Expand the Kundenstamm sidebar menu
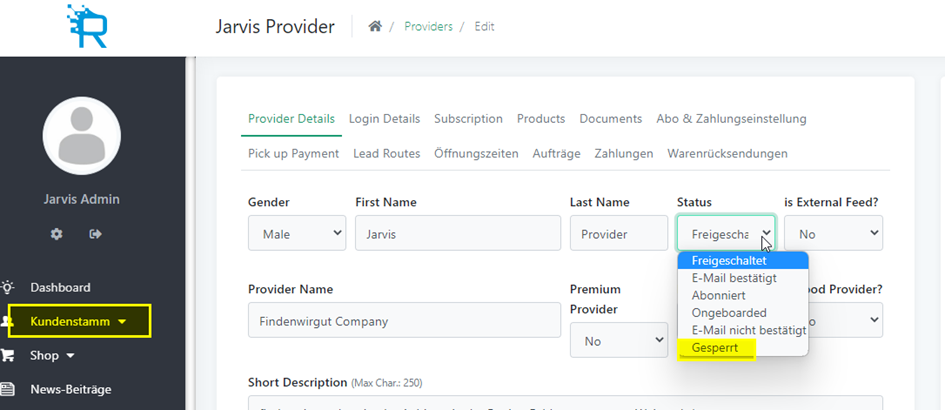The height and width of the screenshot is (410, 945). (x=80, y=321)
